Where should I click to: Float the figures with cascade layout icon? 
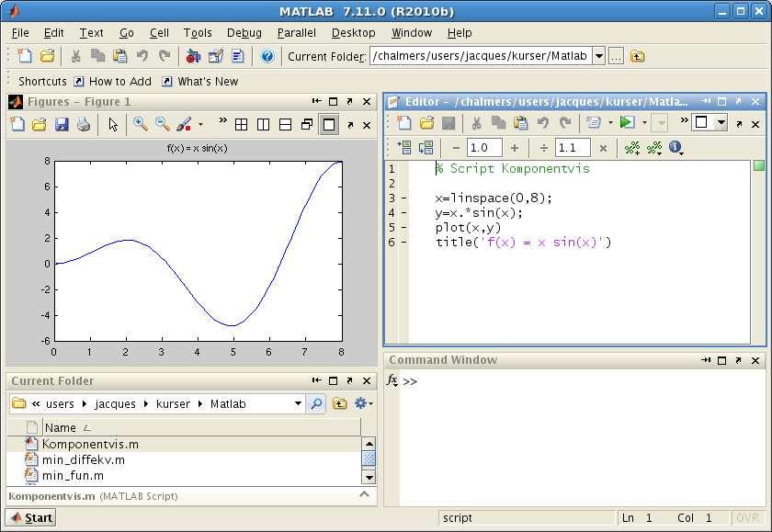tap(307, 125)
